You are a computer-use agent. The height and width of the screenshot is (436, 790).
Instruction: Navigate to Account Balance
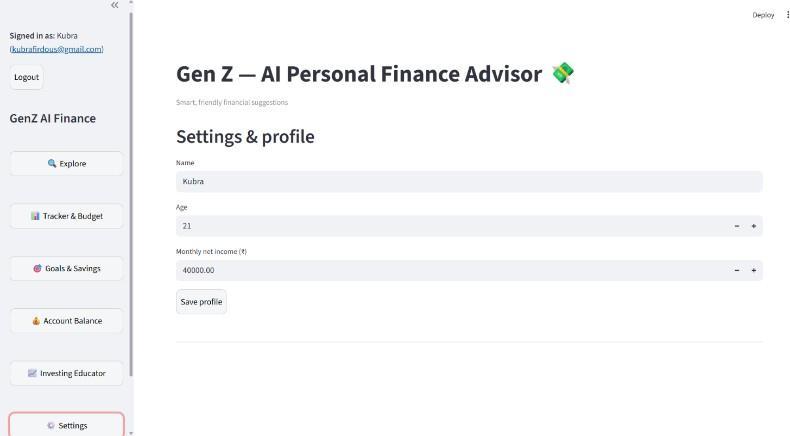click(x=67, y=321)
